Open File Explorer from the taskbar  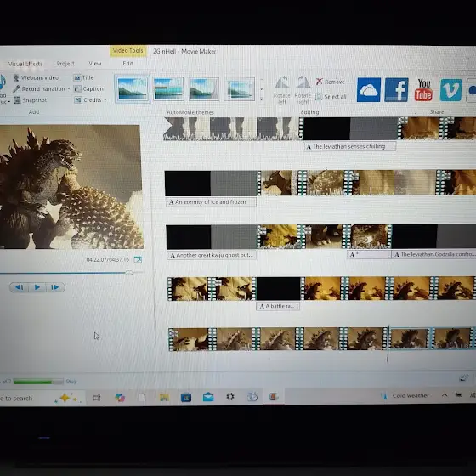click(164, 398)
